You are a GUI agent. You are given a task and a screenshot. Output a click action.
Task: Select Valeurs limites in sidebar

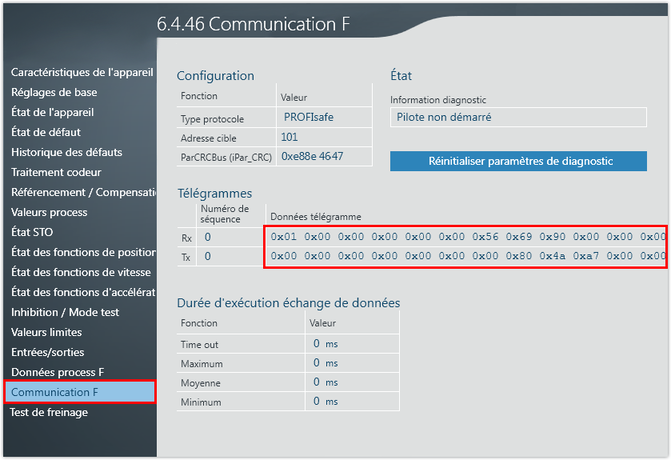click(46, 332)
